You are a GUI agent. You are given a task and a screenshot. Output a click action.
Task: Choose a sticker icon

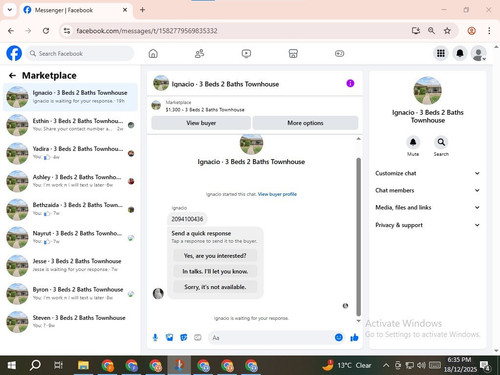184,338
